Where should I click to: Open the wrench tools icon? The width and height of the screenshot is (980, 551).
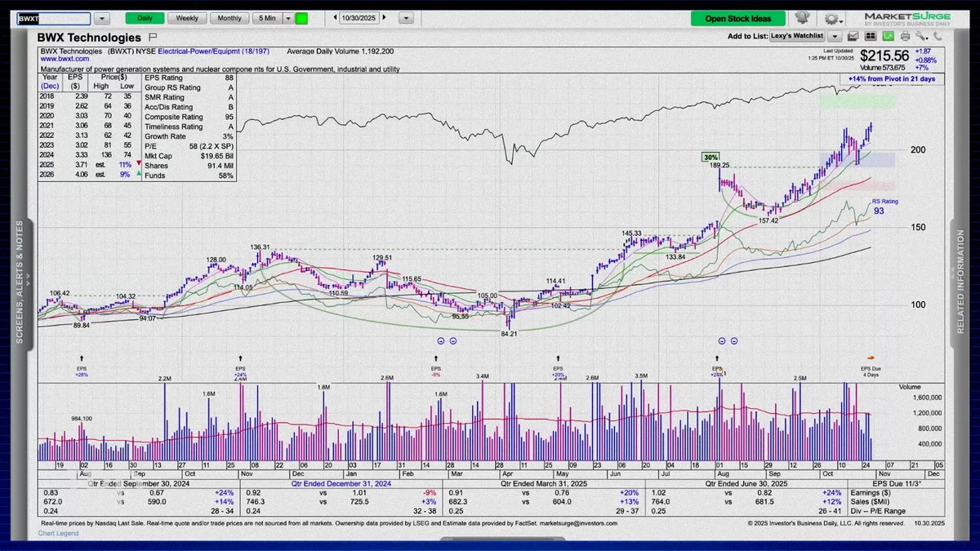[x=921, y=36]
